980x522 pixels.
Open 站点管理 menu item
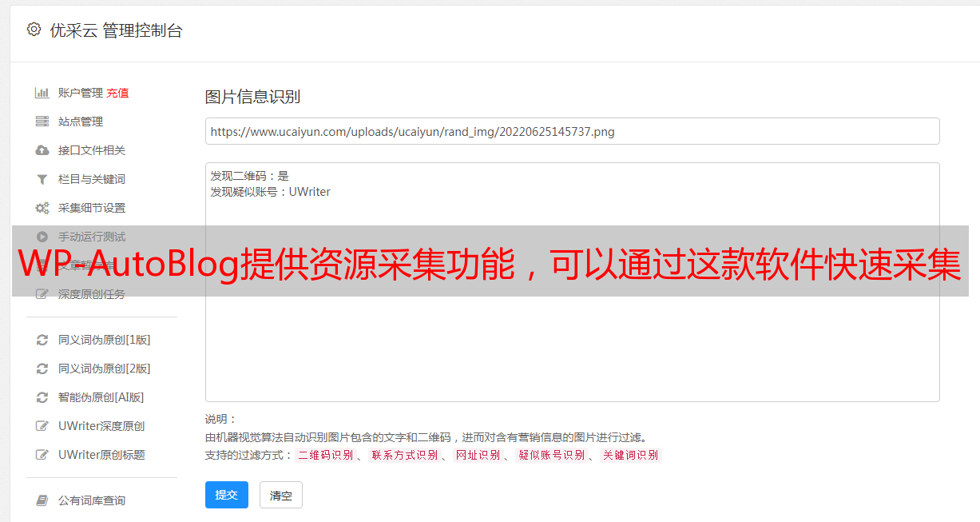click(81, 122)
